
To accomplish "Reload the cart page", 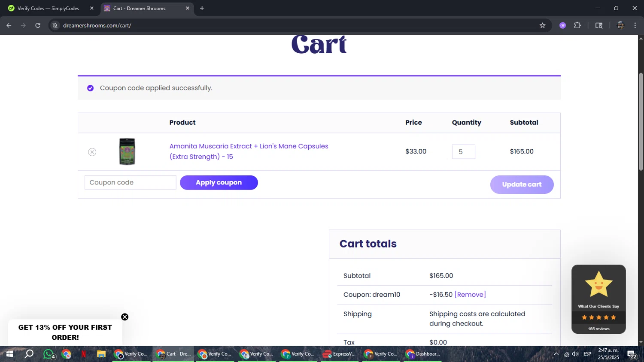I will click(x=38, y=25).
